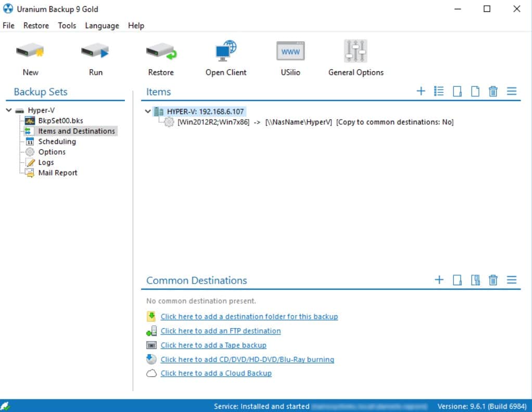Click add a destination folder link
Viewport: 532px width, 412px height.
(249, 316)
